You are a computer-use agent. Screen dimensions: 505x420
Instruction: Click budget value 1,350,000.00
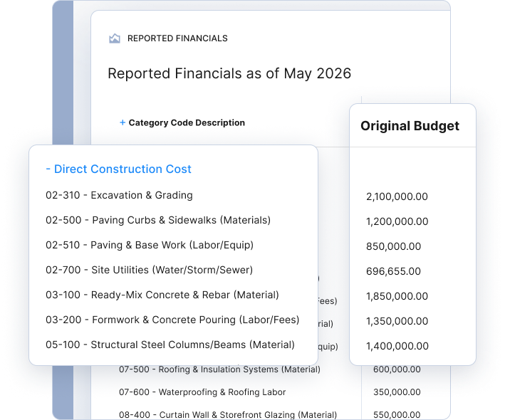[x=397, y=321]
